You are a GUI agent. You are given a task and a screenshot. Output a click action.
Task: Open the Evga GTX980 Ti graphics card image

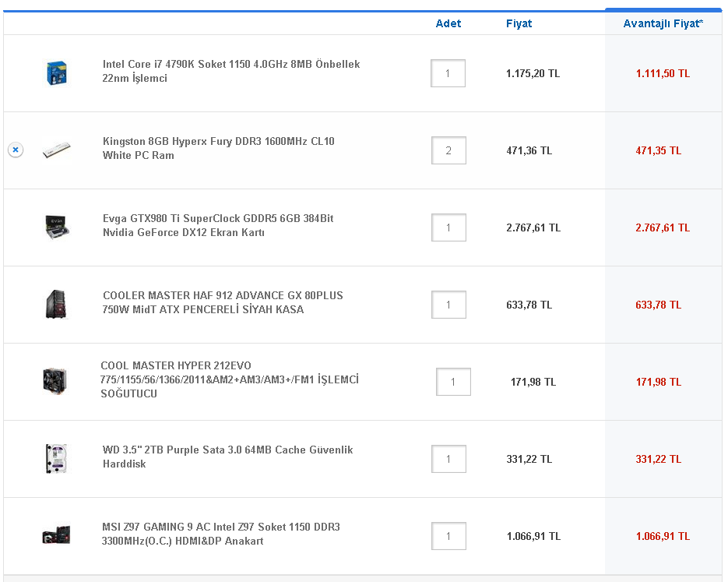(x=57, y=227)
